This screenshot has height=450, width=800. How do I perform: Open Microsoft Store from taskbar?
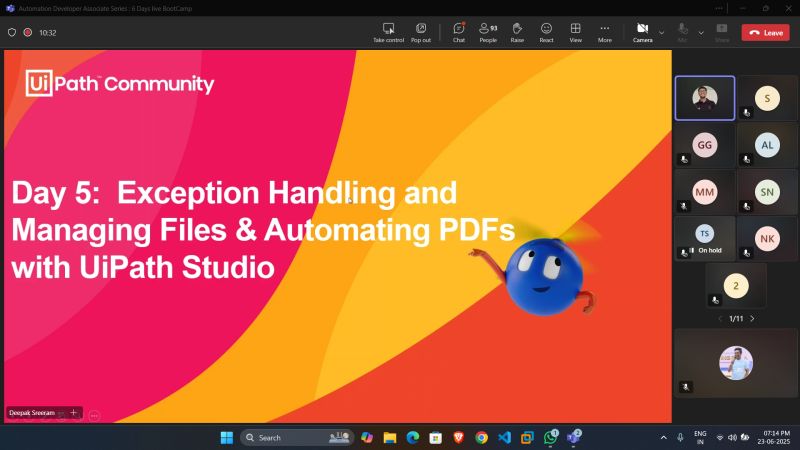435,438
